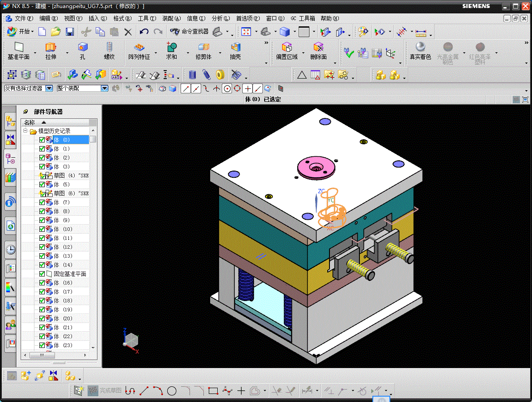Viewport: 532px width, 402px height.
Task: Select the 修剪体 trim body tool
Action: [203, 51]
